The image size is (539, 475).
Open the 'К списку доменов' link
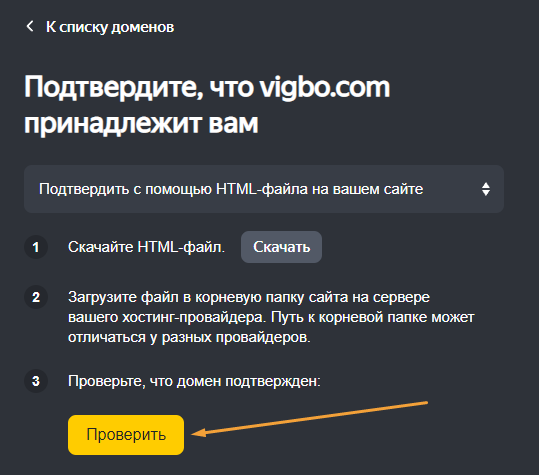pos(110,27)
